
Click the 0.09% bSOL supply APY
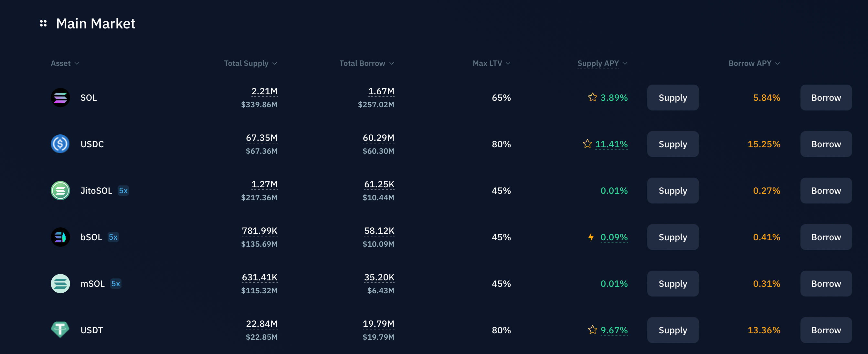[x=614, y=237]
